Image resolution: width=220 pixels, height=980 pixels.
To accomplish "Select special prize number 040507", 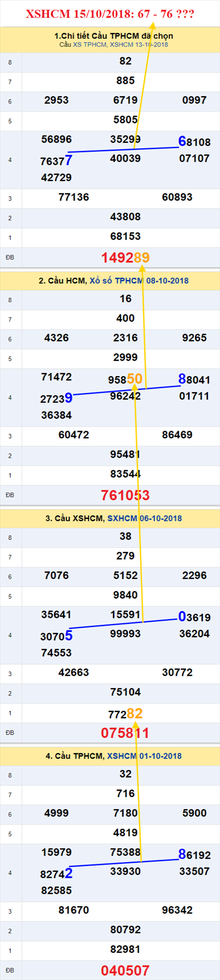I will pos(125,971).
